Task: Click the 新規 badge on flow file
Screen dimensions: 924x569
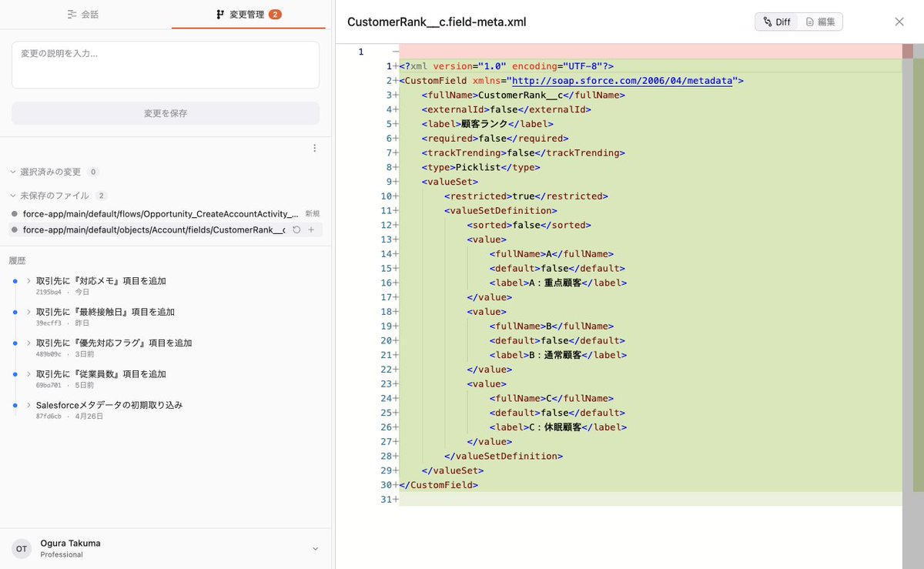Action: [312, 213]
